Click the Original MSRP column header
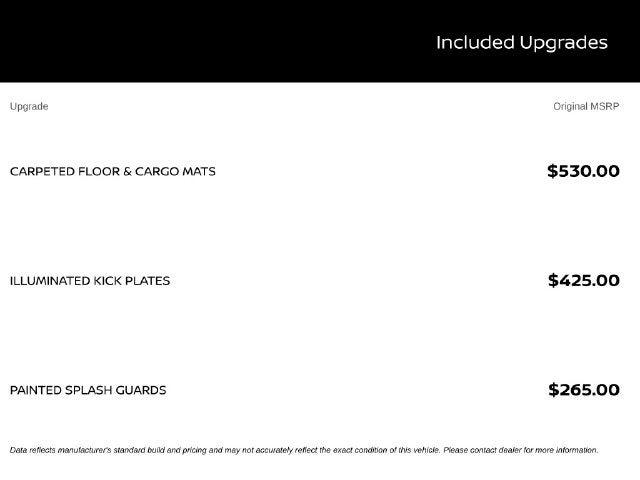The height and width of the screenshot is (480, 640). (x=586, y=106)
